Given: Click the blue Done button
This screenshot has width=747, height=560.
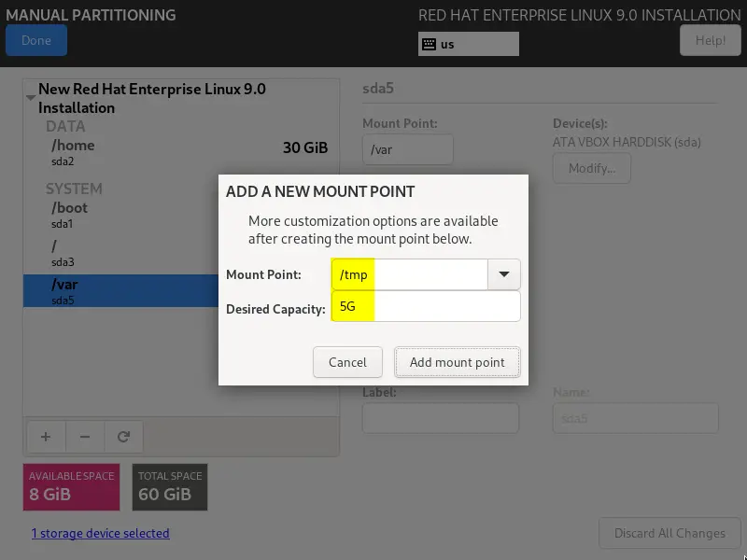Looking at the screenshot, I should pos(36,40).
